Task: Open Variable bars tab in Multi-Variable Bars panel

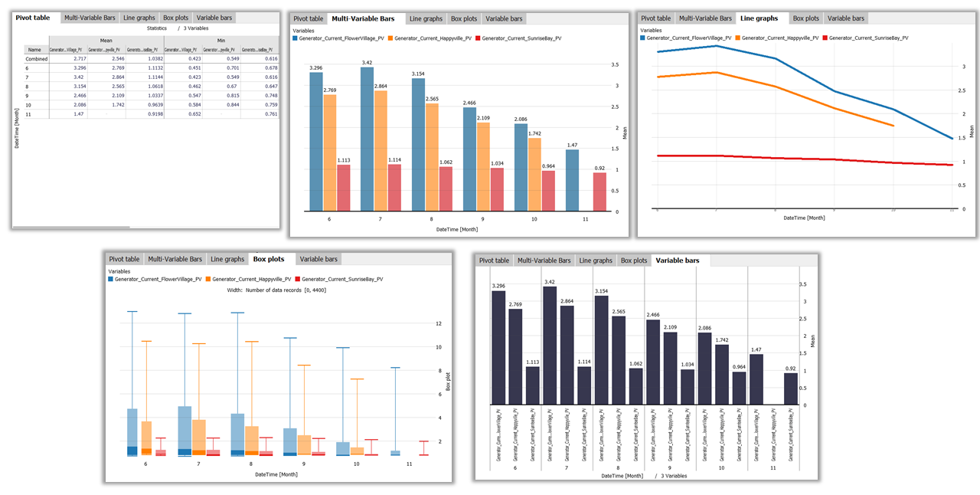Action: (504, 18)
